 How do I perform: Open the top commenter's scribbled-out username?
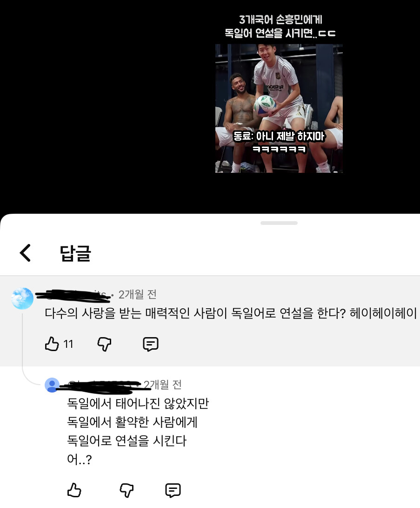point(73,295)
